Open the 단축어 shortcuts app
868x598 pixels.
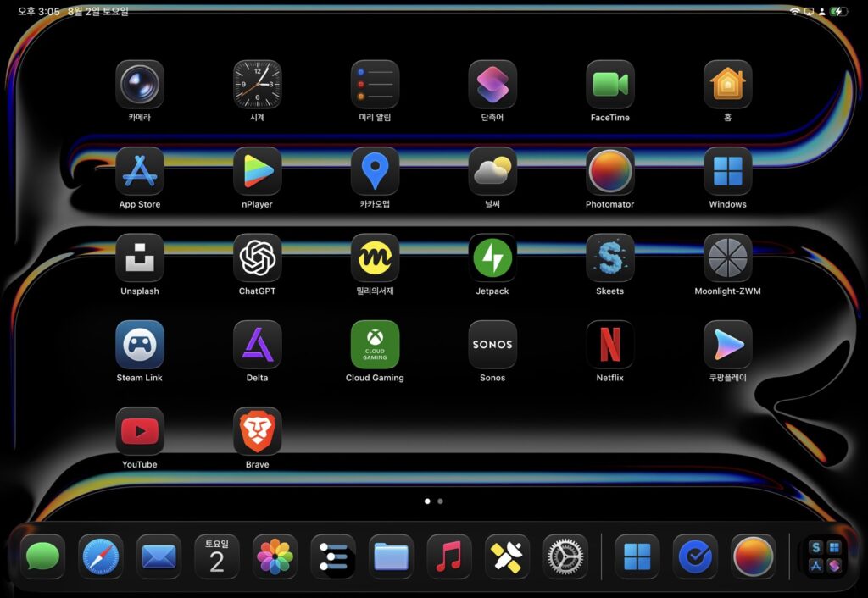click(492, 84)
